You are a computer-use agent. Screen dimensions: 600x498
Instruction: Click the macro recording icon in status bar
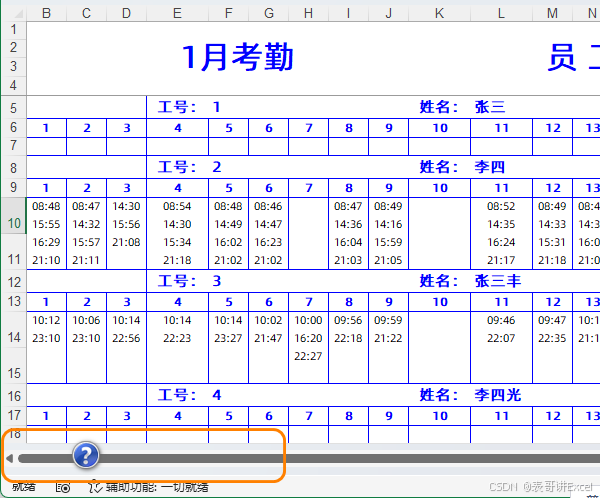tap(63, 487)
